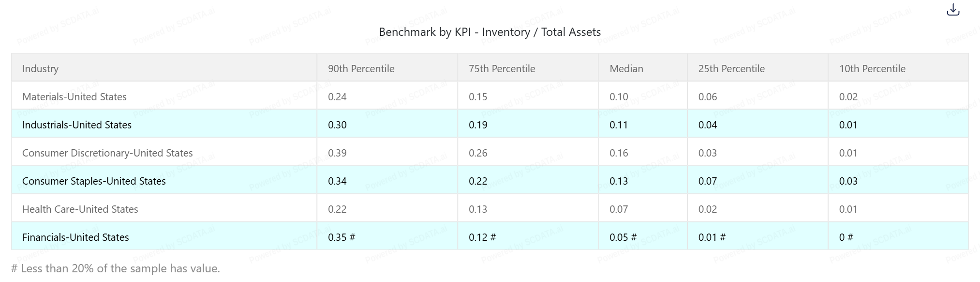Click the Industry column header
980x282 pixels.
[x=41, y=69]
